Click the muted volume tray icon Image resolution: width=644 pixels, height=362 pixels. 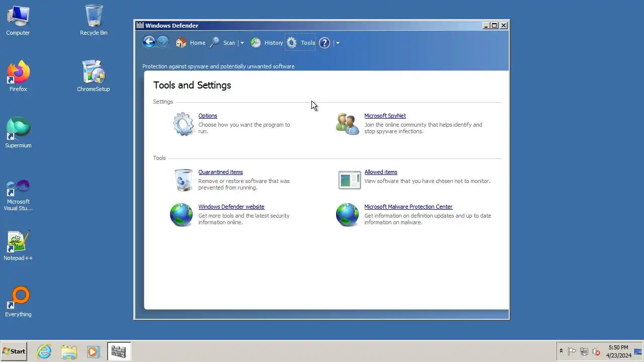[596, 351]
